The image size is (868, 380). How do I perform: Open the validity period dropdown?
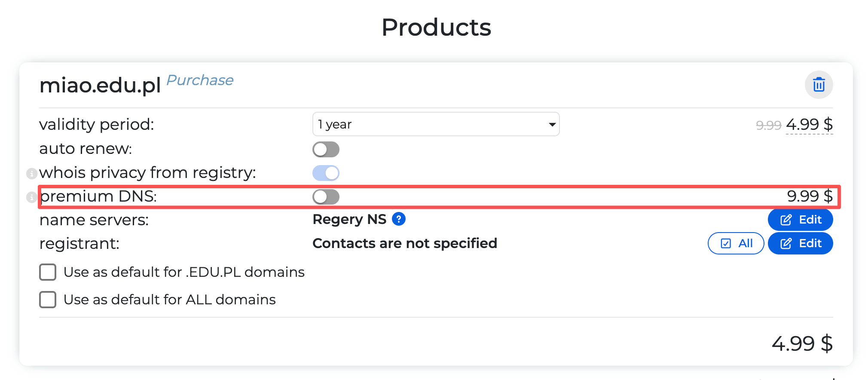[x=436, y=124]
